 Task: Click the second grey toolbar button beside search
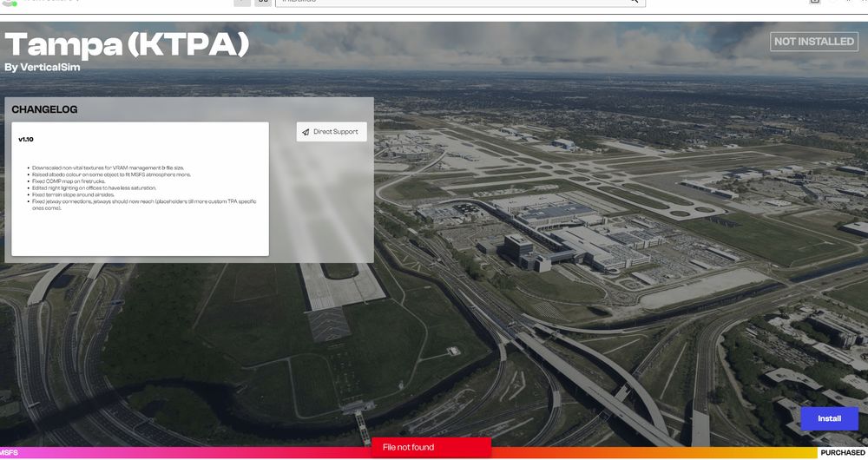(263, 2)
